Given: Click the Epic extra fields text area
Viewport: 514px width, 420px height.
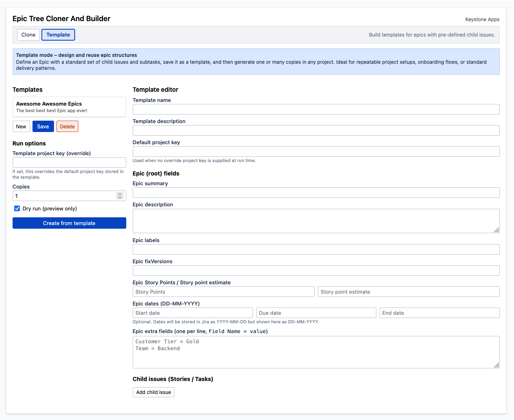Looking at the screenshot, I should 316,351.
